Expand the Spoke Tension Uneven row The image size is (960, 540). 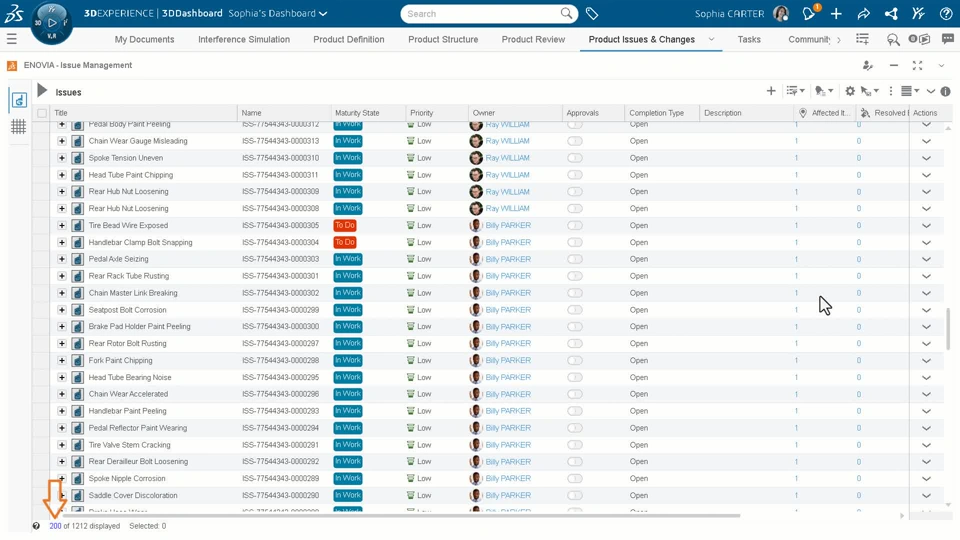click(62, 158)
